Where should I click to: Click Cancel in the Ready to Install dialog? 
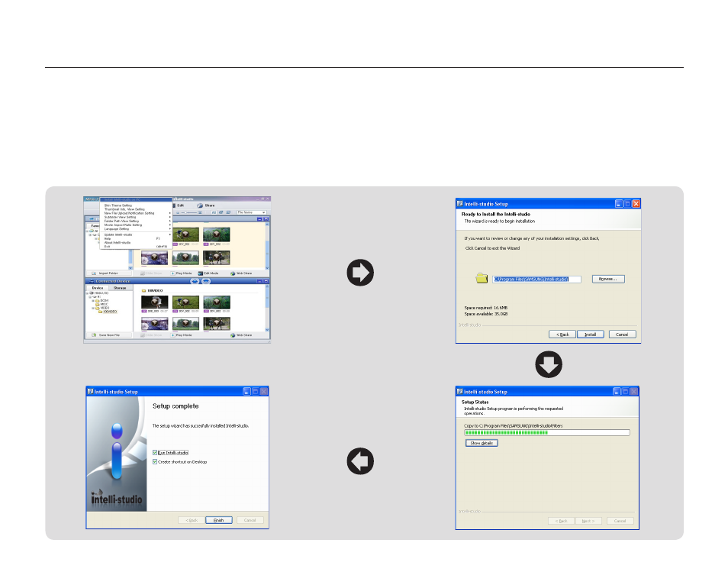coord(622,335)
